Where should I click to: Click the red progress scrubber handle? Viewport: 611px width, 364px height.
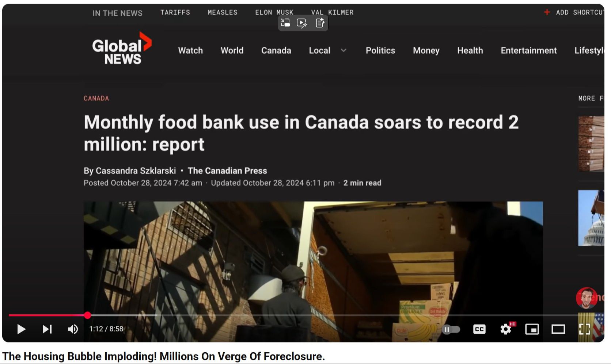tap(87, 315)
